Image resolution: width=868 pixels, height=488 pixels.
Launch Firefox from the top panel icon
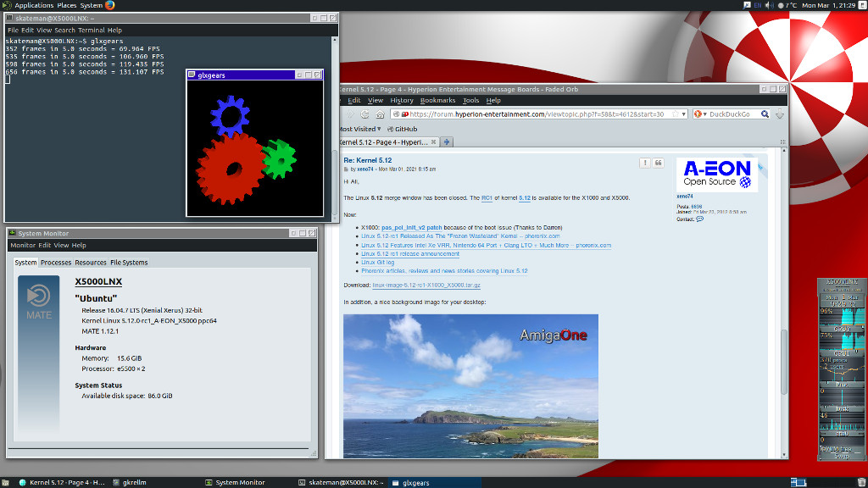(x=109, y=5)
